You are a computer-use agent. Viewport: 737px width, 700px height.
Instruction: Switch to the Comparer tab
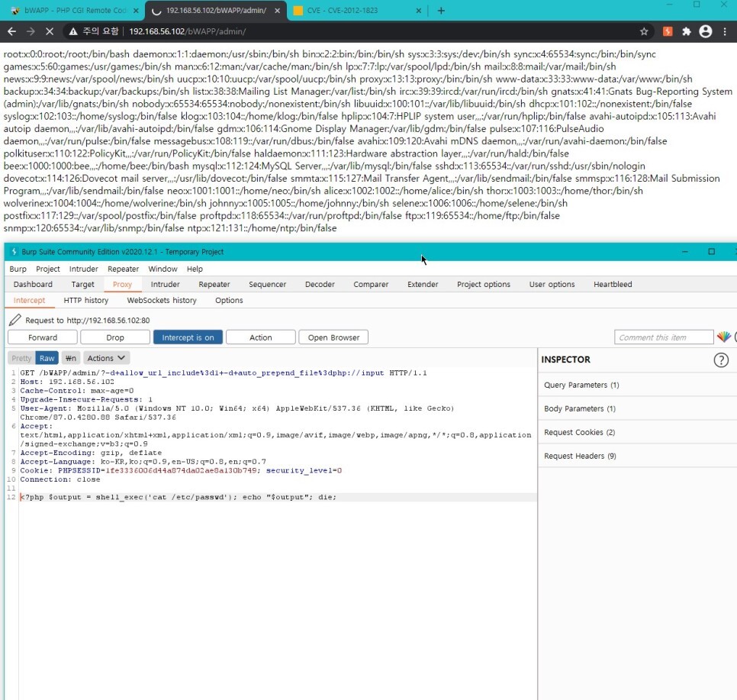tap(371, 284)
